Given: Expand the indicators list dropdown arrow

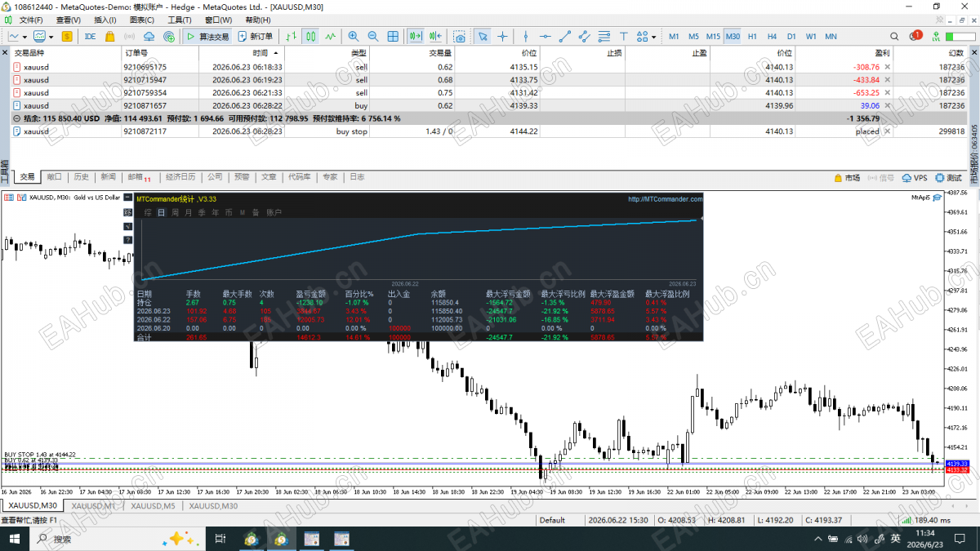Looking at the screenshot, I should pos(51,36).
